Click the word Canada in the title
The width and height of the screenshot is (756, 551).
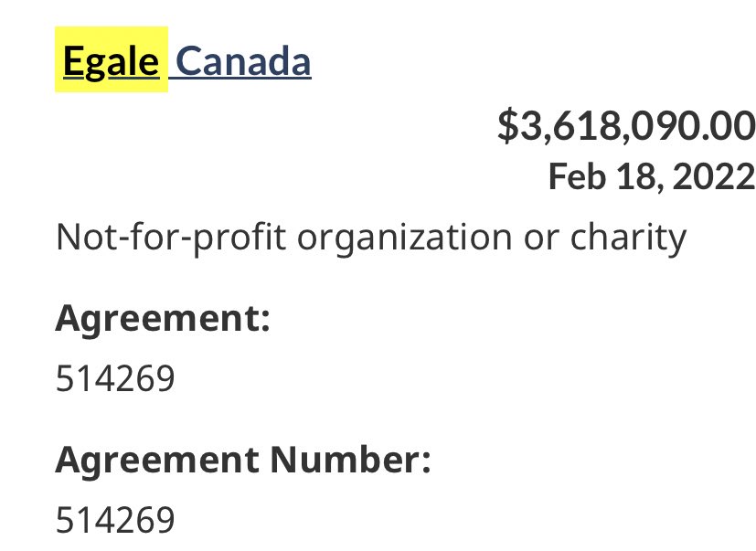tap(242, 61)
